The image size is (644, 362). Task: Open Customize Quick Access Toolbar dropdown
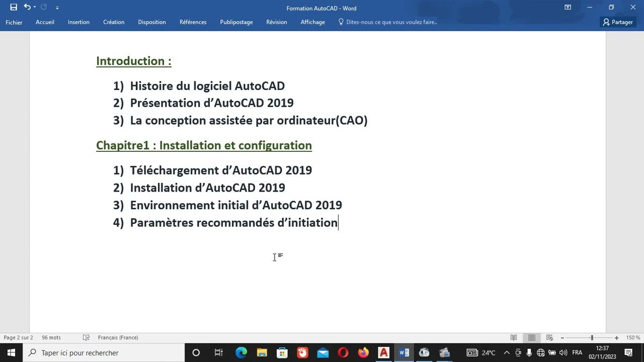coord(57,8)
